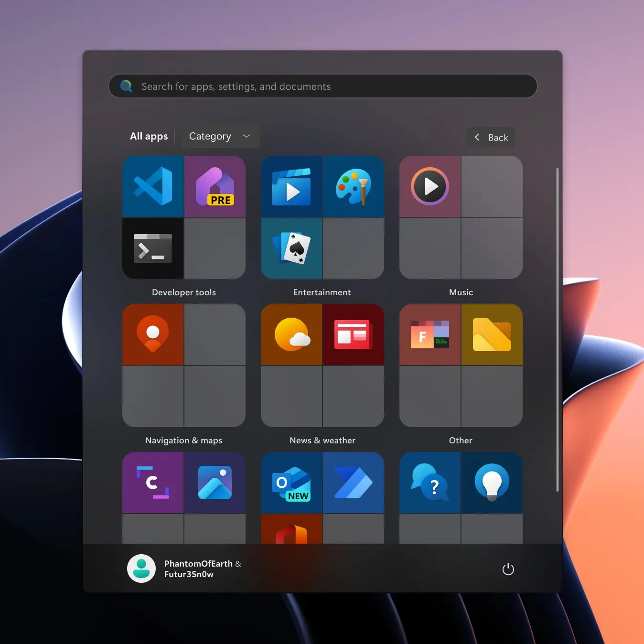644x644 pixels.
Task: Open the Weather app icon
Action: pyautogui.click(x=291, y=334)
